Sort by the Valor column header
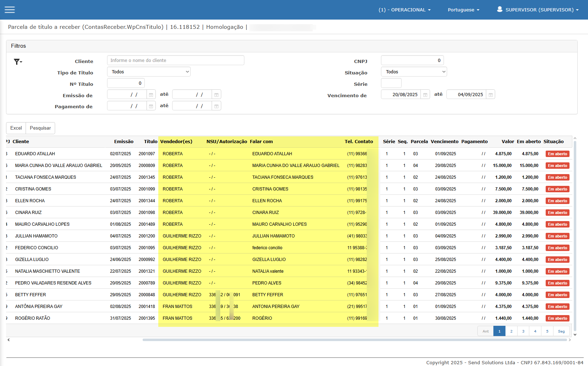588x366 pixels. 508,142
